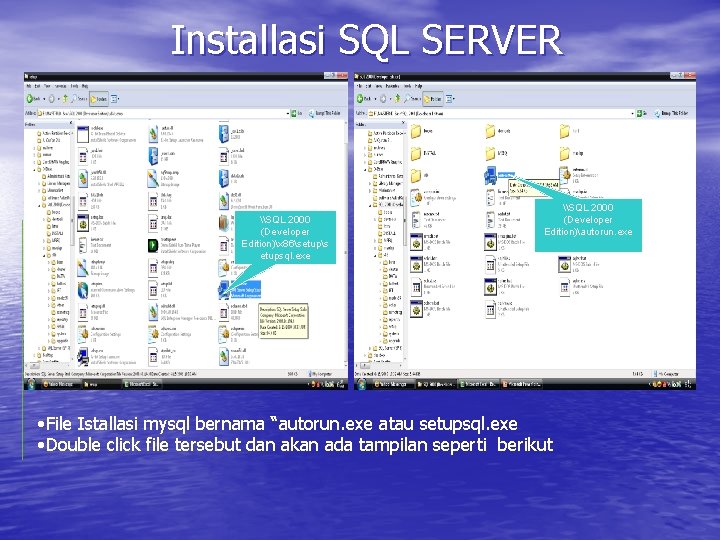The height and width of the screenshot is (540, 720).
Task: Open the devtools folder in right window
Action: click(x=498, y=131)
